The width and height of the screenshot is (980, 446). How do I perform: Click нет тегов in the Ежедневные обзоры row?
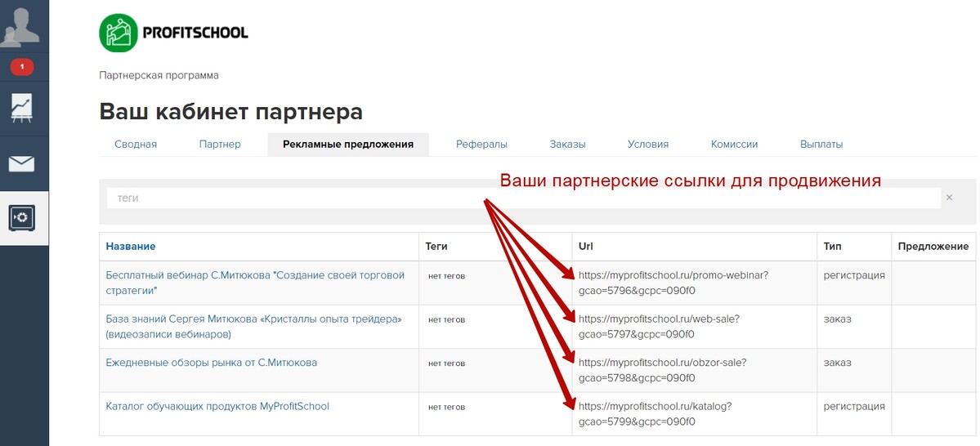pos(446,363)
